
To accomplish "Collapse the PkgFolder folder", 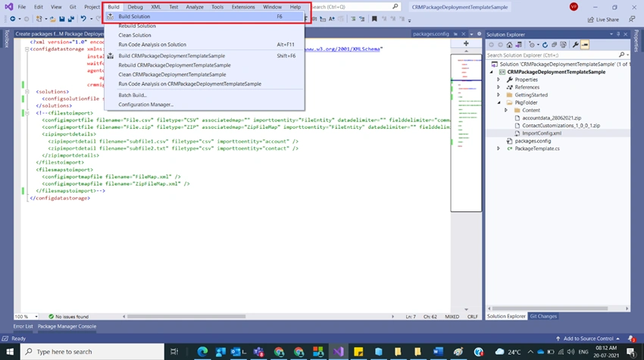I will pos(499,103).
